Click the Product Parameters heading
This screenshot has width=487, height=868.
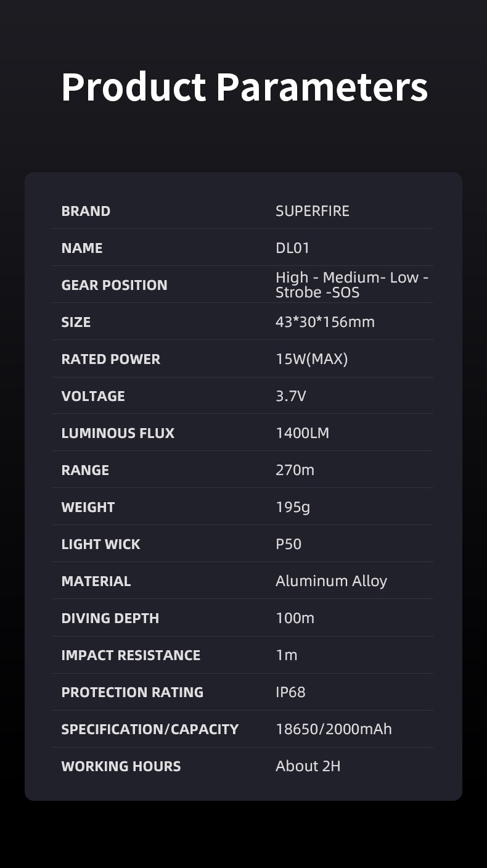pyautogui.click(x=244, y=87)
